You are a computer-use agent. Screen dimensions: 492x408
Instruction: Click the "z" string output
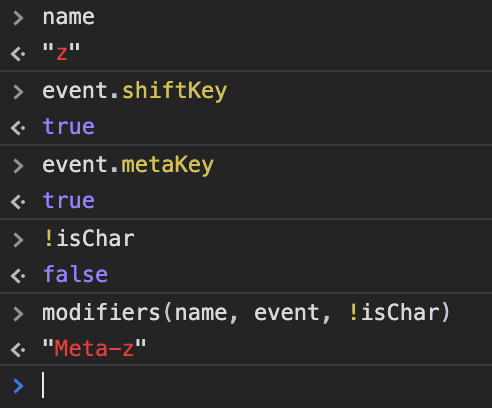61,52
